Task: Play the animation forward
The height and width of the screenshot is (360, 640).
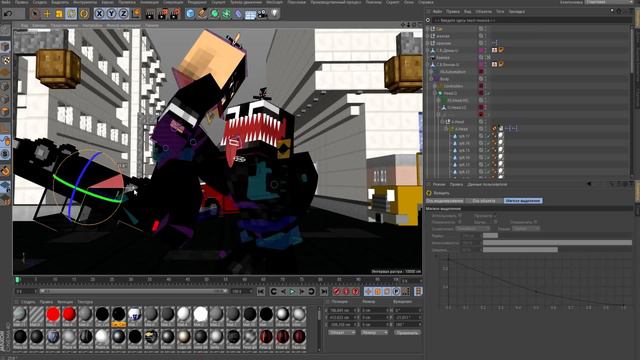Action: click(292, 291)
